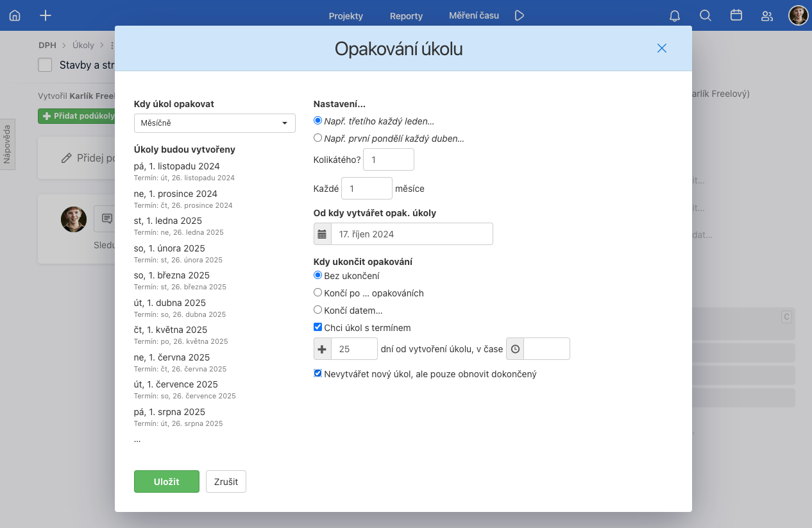Toggle 'Nevytvářet nový úkol' checkbox
This screenshot has height=528, width=812.
[317, 373]
